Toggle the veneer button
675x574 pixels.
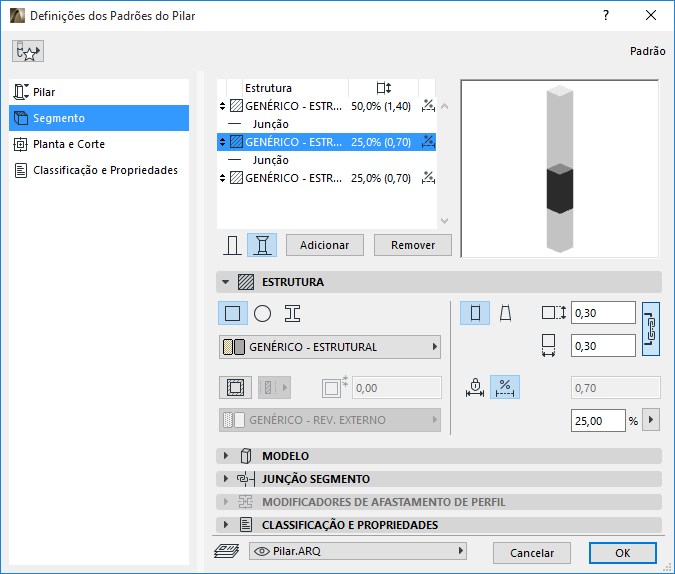tap(235, 388)
